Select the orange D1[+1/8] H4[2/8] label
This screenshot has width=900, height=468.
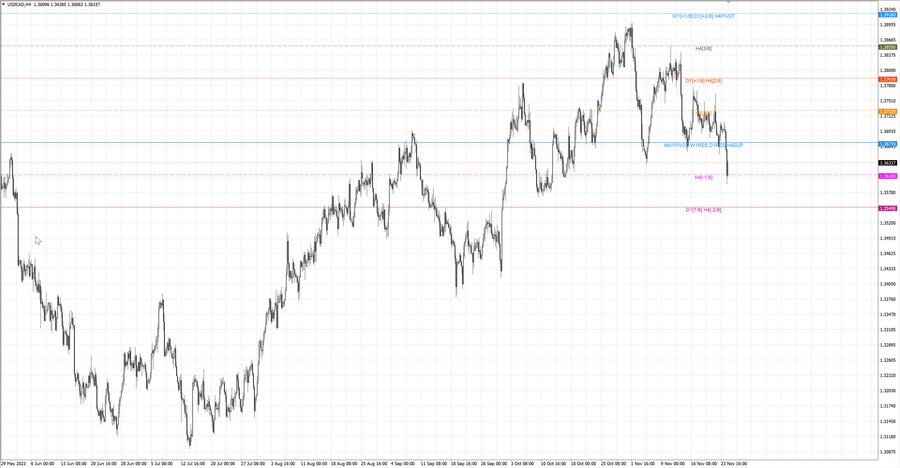(x=704, y=81)
